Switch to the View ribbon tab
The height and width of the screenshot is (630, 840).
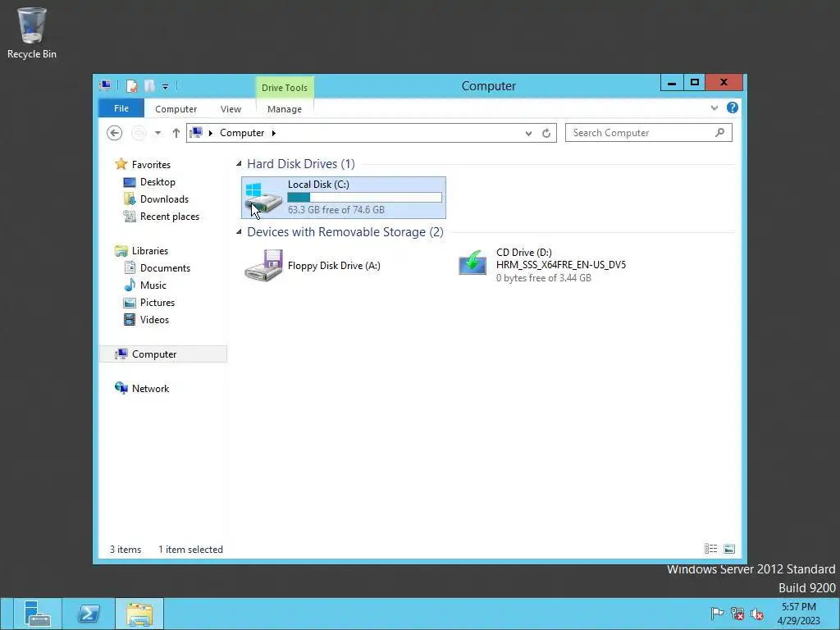click(x=231, y=109)
